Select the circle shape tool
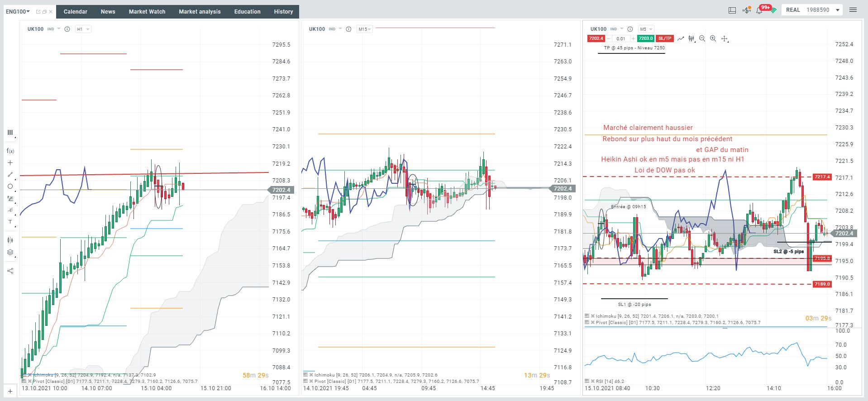The image size is (868, 401). [10, 186]
